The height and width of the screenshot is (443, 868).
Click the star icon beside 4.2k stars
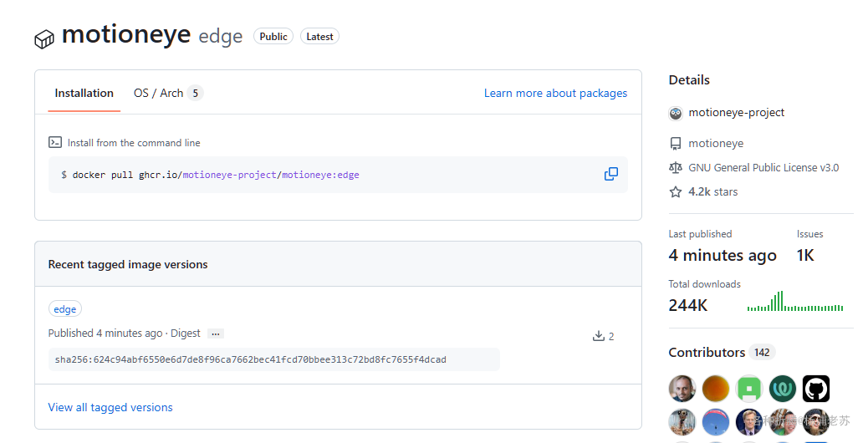(676, 192)
